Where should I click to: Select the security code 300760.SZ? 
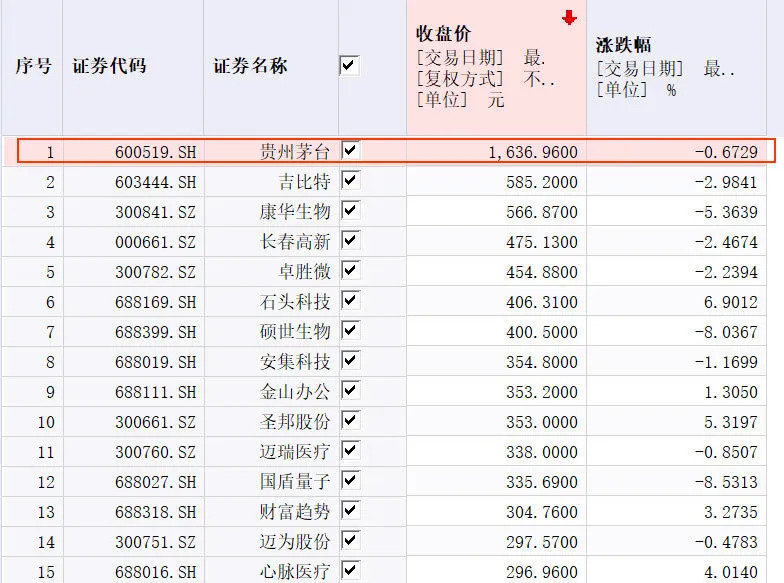click(156, 452)
